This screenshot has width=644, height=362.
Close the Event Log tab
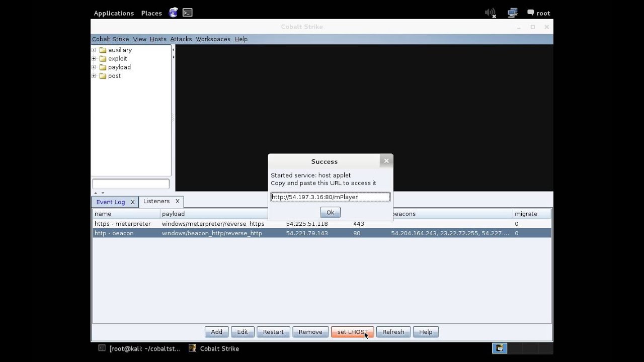[132, 202]
